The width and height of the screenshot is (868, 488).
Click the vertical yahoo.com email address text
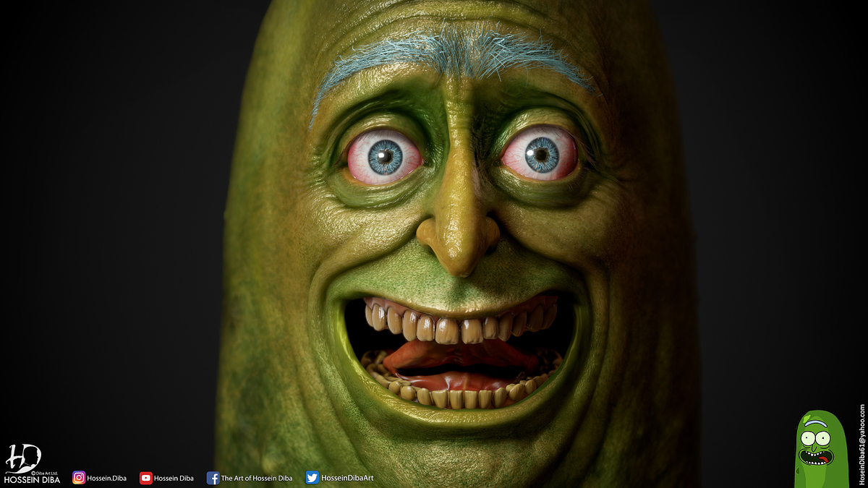pyautogui.click(x=862, y=445)
